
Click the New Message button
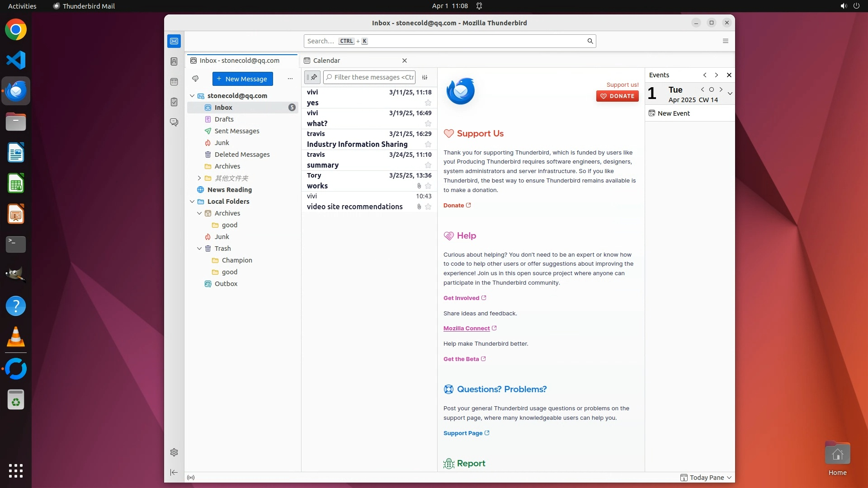[243, 79]
